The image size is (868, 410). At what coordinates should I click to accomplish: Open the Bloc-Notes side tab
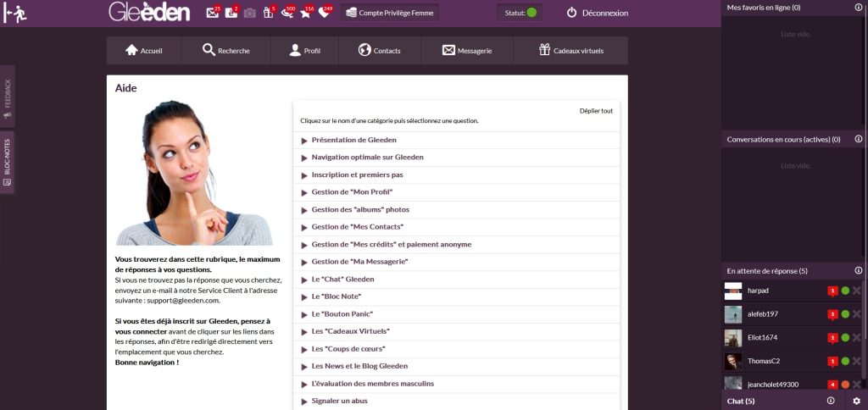click(7, 161)
